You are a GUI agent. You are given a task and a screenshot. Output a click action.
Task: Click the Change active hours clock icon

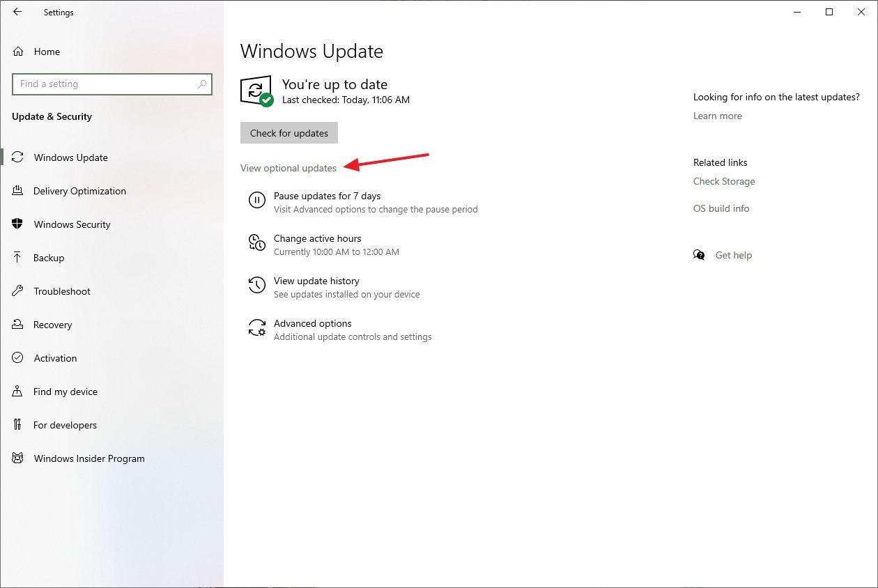pyautogui.click(x=257, y=242)
